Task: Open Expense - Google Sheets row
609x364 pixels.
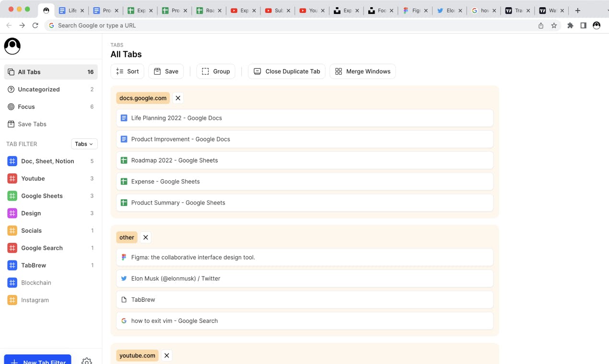Action: coord(304,182)
